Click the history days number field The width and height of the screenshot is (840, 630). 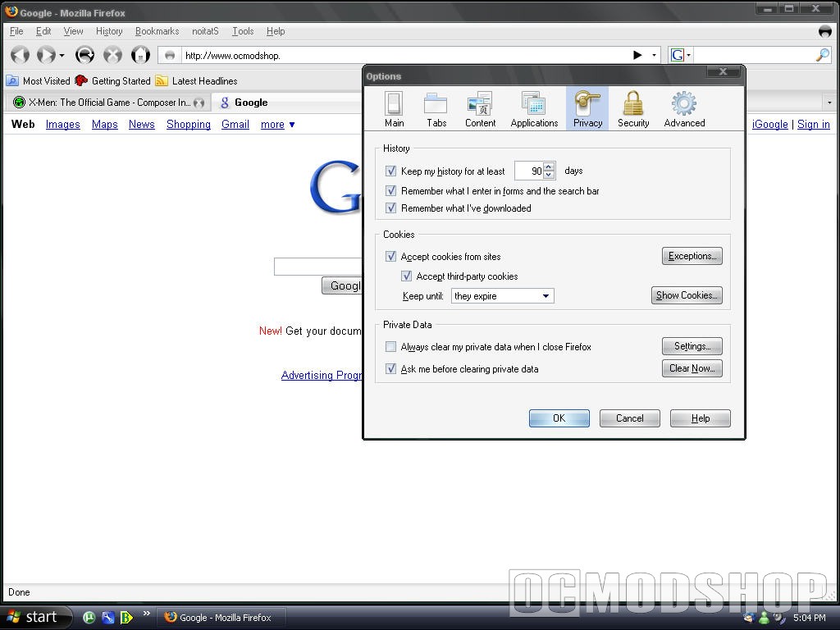[529, 171]
